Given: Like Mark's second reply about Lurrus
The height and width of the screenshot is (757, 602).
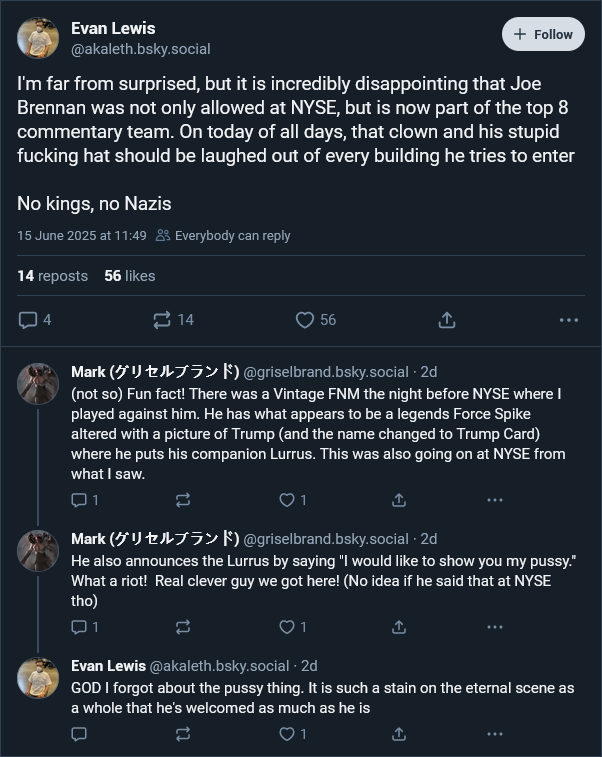Looking at the screenshot, I should [x=287, y=627].
